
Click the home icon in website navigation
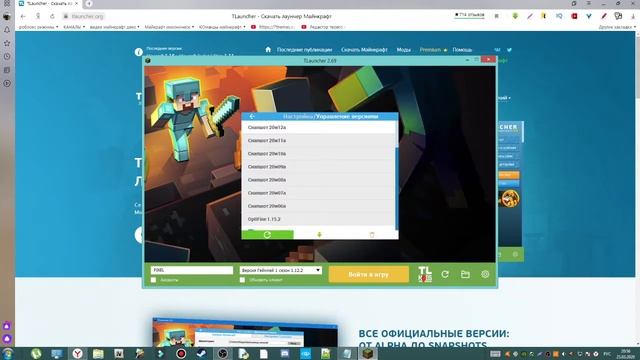268,49
